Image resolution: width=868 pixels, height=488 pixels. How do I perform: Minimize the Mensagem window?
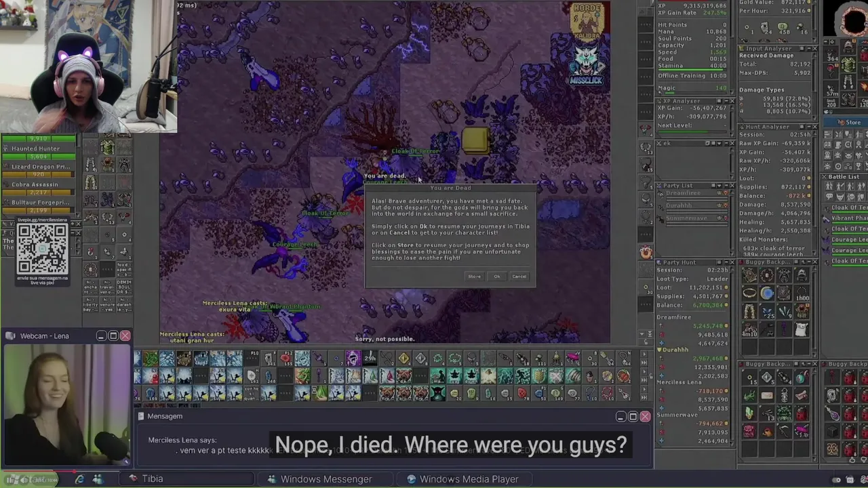[620, 416]
